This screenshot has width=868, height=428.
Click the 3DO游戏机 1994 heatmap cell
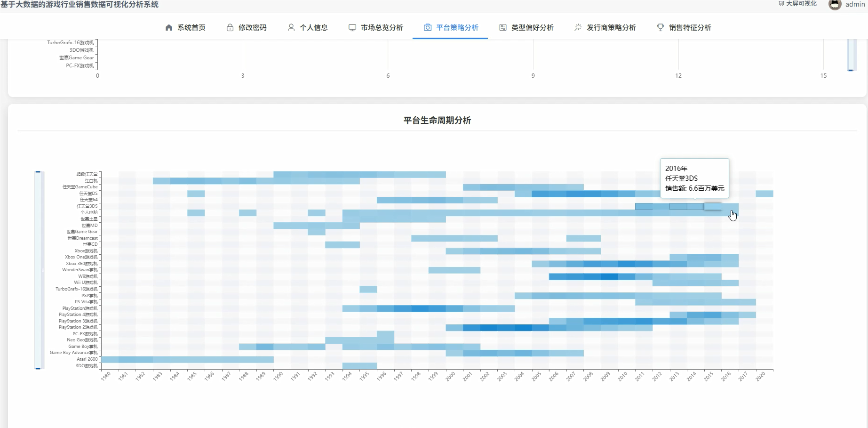point(351,366)
